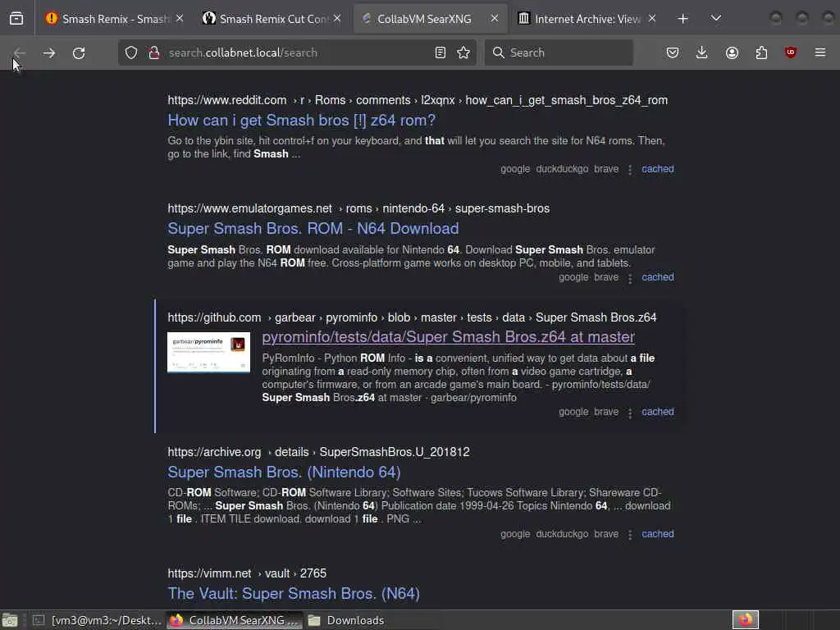Click the Firefox View icon in the tab bar

[16, 19]
